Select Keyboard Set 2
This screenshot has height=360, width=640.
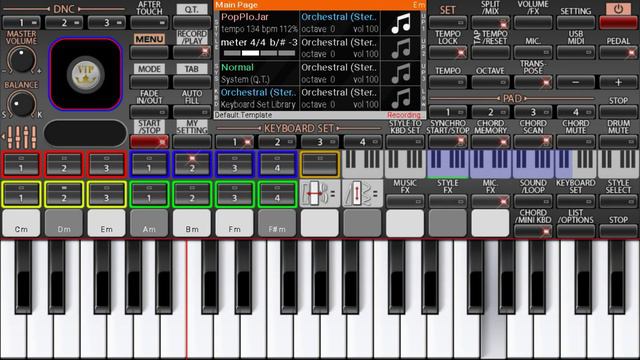[277, 142]
